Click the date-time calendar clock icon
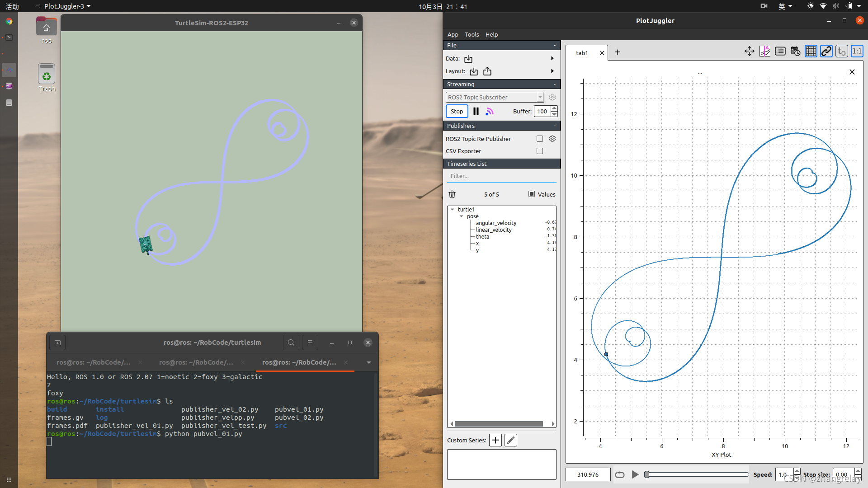This screenshot has height=488, width=868. [x=795, y=52]
